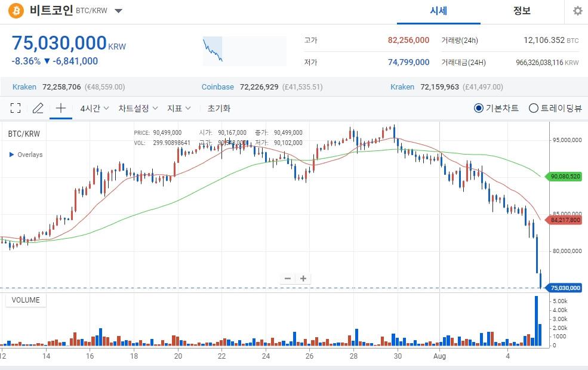Click the 저가 value 74,799,000

pos(408,62)
